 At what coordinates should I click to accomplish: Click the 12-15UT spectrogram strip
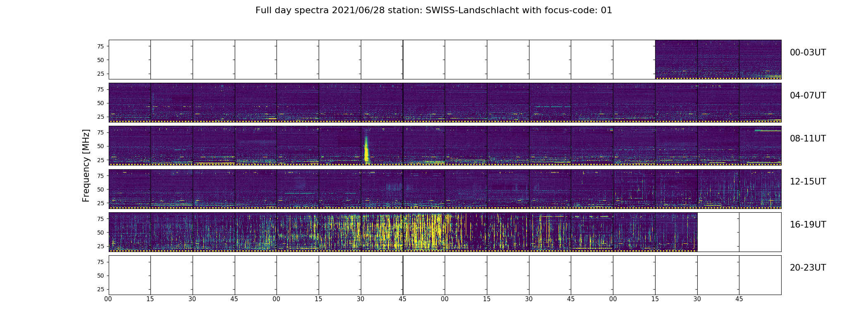[445, 189]
